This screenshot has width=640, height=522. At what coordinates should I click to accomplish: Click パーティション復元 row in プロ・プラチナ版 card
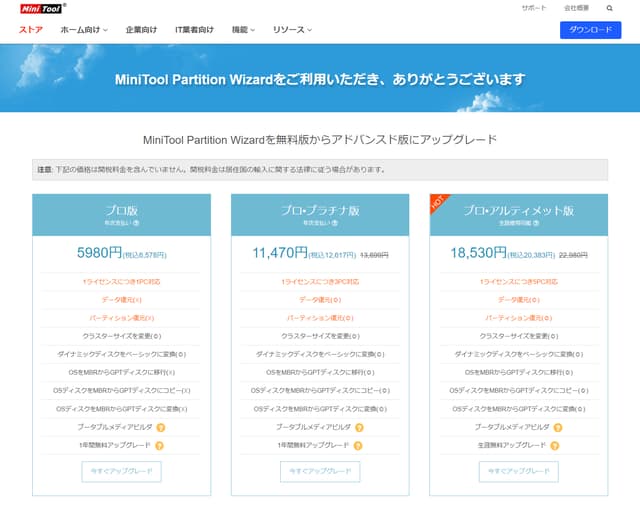coord(320,318)
